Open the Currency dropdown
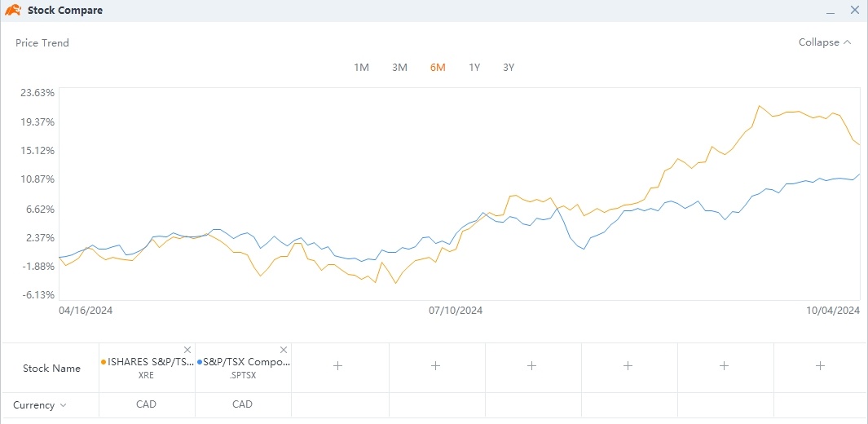 (39, 405)
